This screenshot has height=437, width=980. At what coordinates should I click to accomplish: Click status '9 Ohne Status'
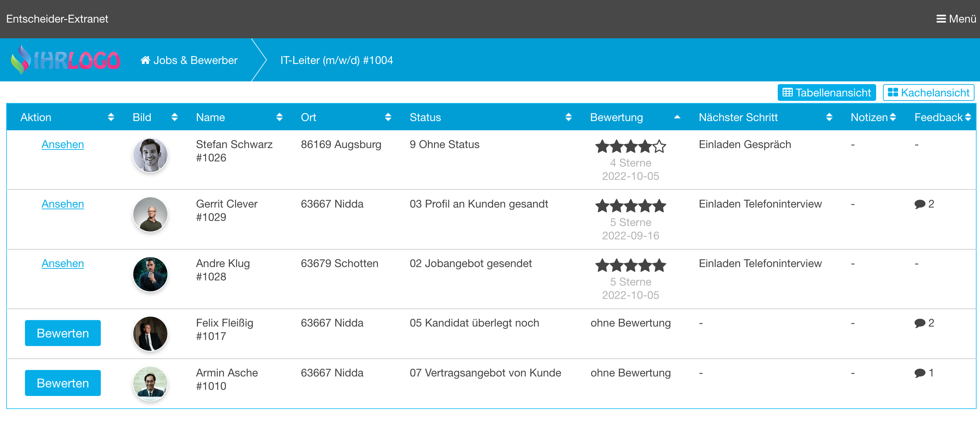[x=444, y=145]
